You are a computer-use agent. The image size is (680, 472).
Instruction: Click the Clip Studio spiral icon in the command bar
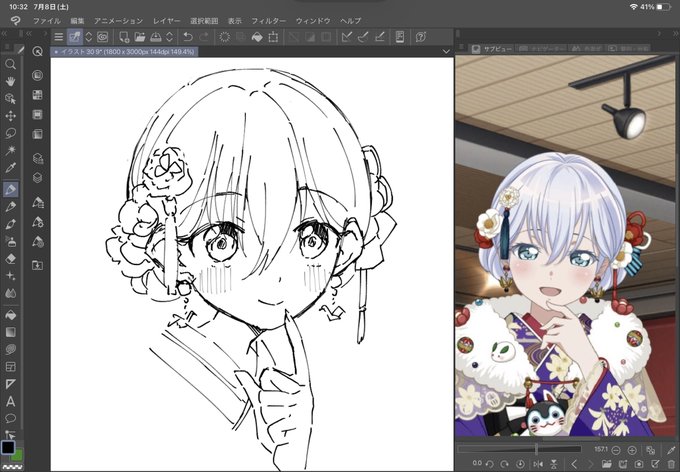(102, 37)
